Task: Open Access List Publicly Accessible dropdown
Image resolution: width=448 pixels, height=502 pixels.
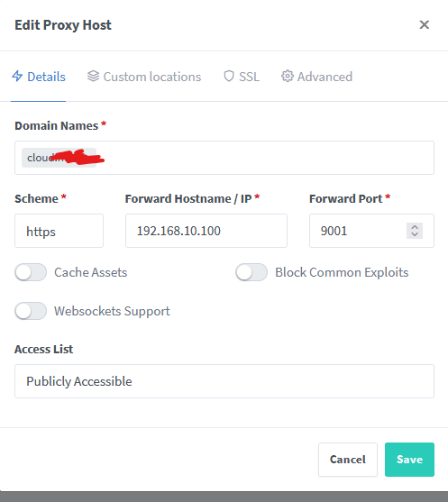Action: click(224, 381)
